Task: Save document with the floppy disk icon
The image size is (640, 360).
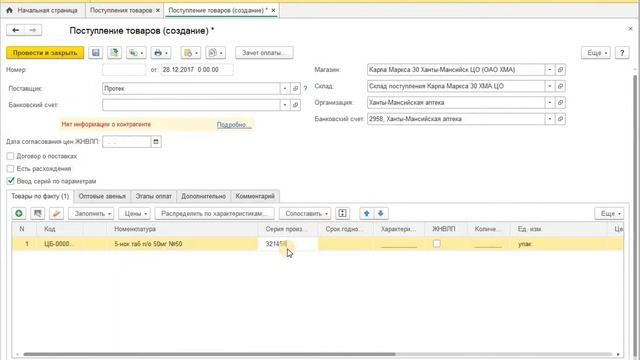Action: coord(96,53)
